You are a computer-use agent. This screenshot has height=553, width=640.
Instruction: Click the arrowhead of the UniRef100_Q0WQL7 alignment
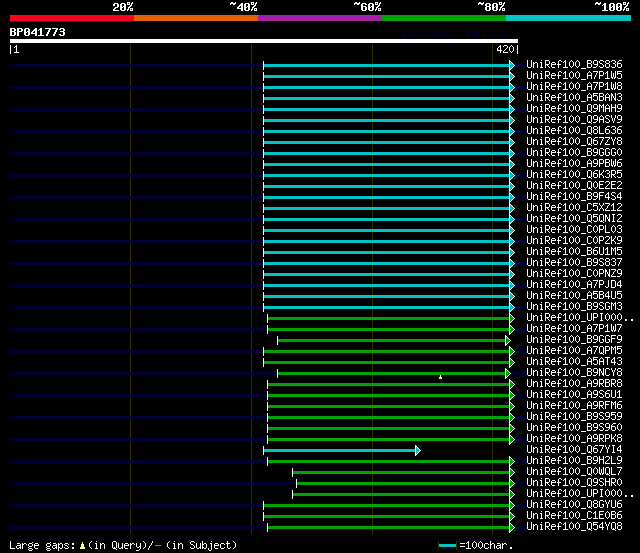pos(512,473)
